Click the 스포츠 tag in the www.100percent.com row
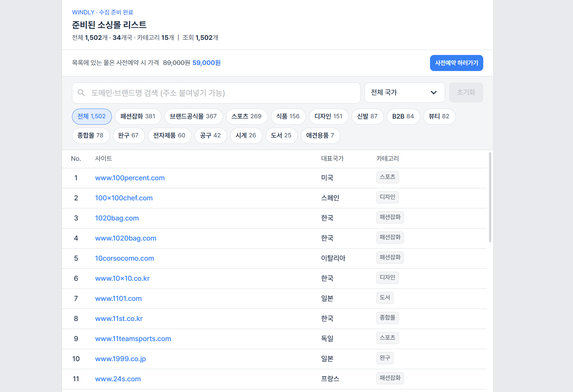This screenshot has width=573, height=392. pos(387,177)
